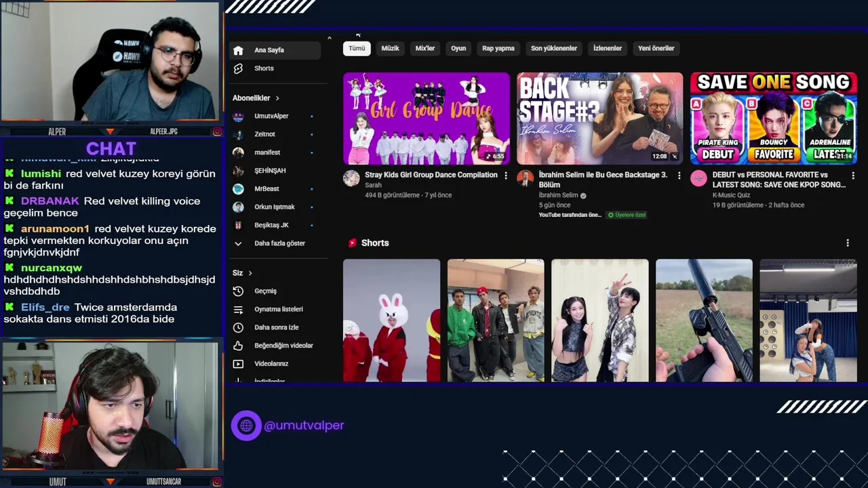This screenshot has width=868, height=488.
Task: Open manifest channel avatar
Action: (x=238, y=152)
